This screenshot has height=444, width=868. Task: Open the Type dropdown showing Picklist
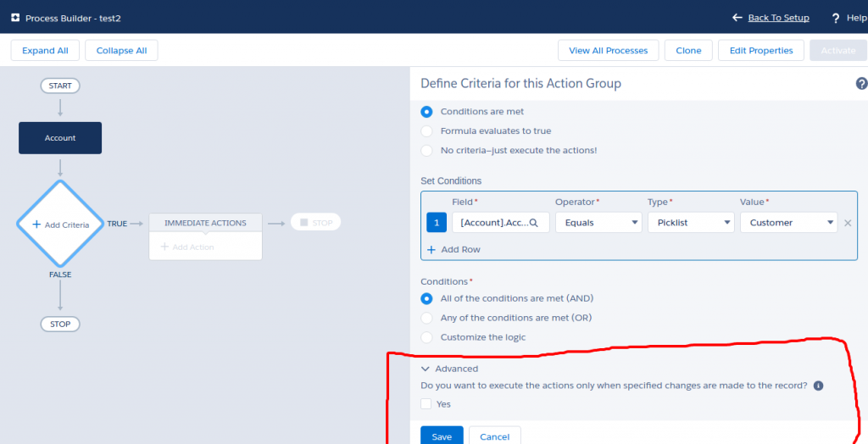click(690, 223)
